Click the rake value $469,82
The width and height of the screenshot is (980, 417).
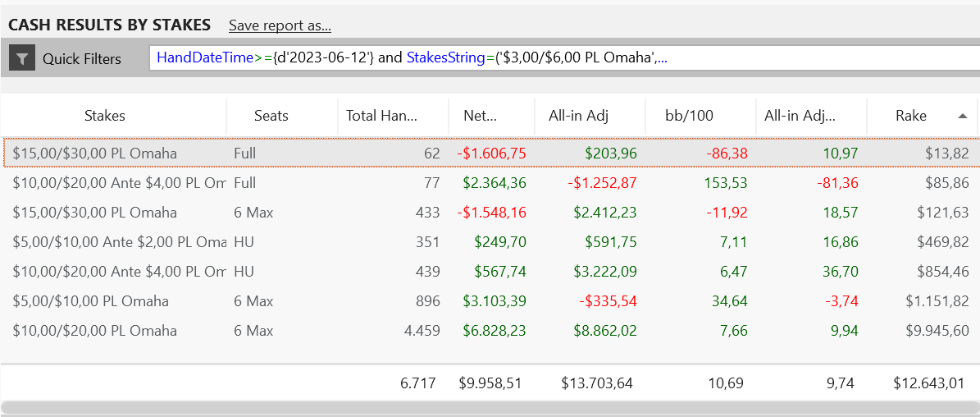tap(945, 242)
